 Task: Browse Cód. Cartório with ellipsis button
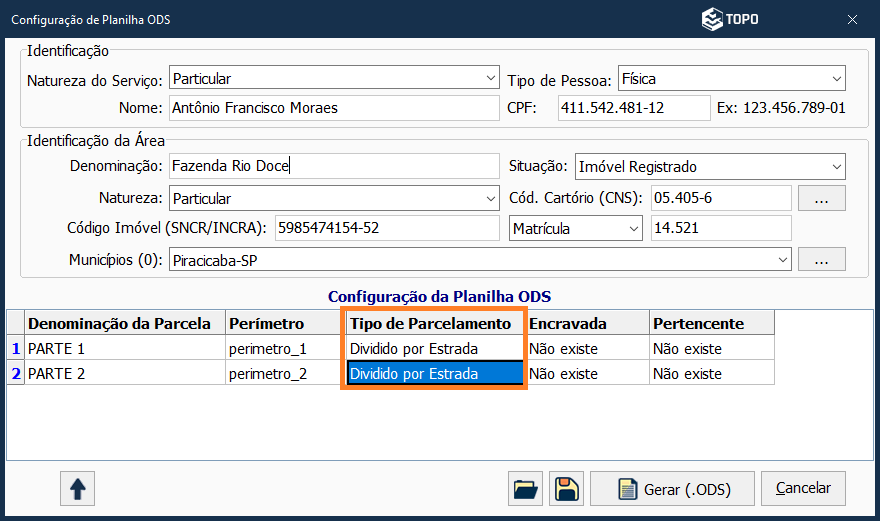[x=821, y=199]
